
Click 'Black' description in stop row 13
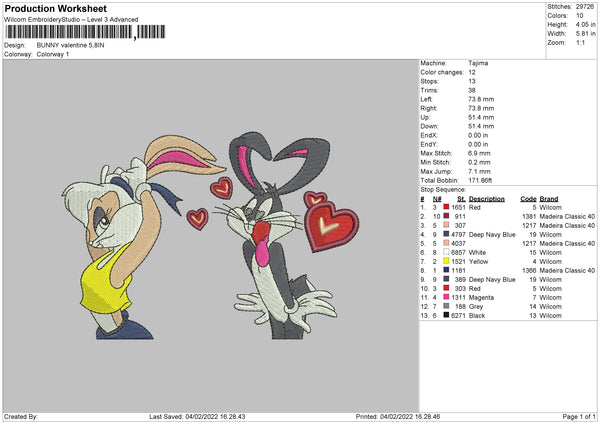pos(477,316)
